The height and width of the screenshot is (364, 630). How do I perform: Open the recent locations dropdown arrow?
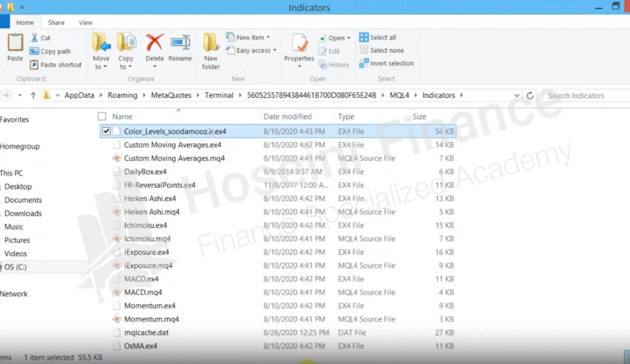pyautogui.click(x=20, y=96)
